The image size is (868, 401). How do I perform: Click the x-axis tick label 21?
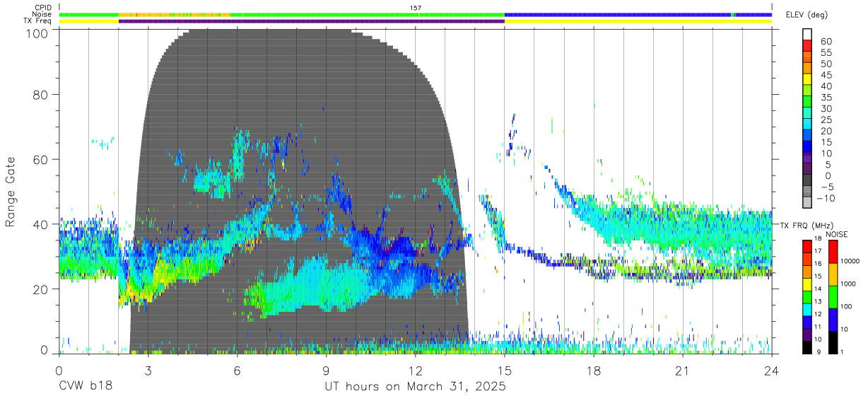(x=683, y=371)
